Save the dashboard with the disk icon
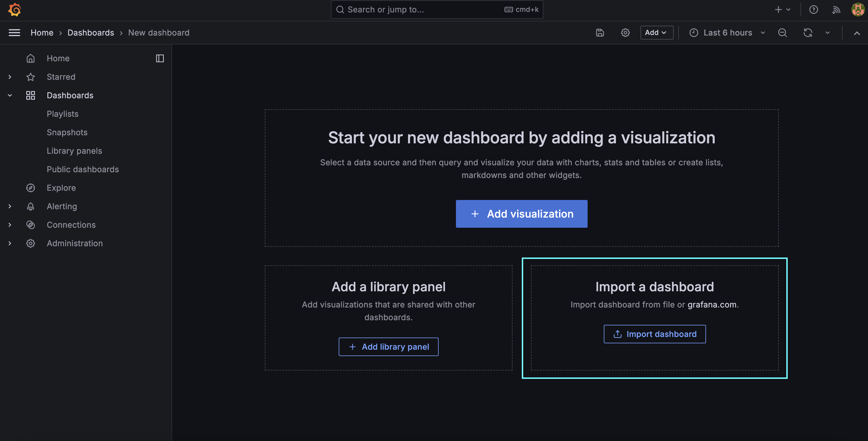Screen dimensions: 868x441 click(x=600, y=33)
